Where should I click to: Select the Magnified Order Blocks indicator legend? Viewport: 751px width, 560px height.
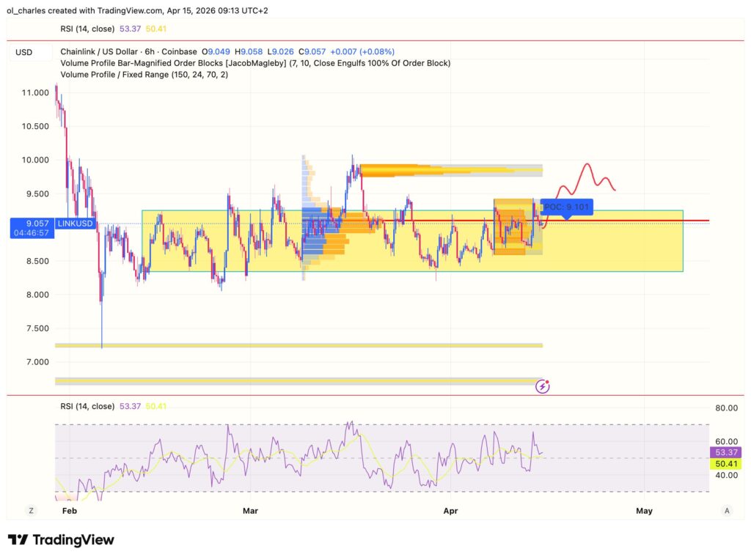[183, 63]
